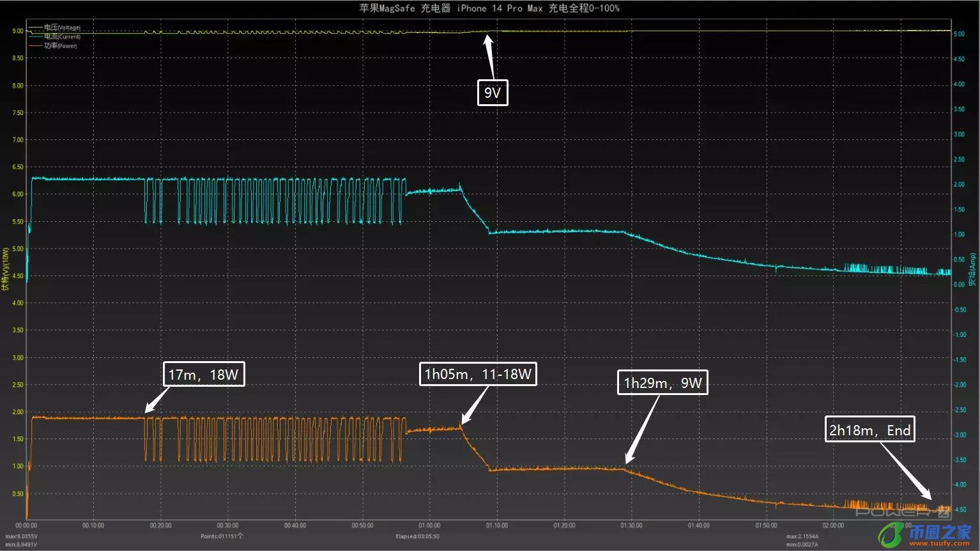The image size is (980, 551).
Task: Click the arrowhead pointing at the voltage line
Action: pyautogui.click(x=488, y=41)
